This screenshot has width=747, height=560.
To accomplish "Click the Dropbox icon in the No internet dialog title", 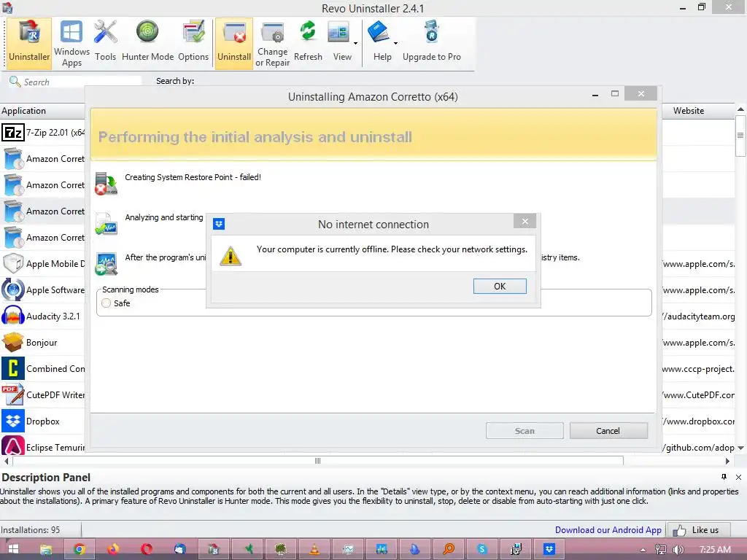I will pyautogui.click(x=219, y=224).
